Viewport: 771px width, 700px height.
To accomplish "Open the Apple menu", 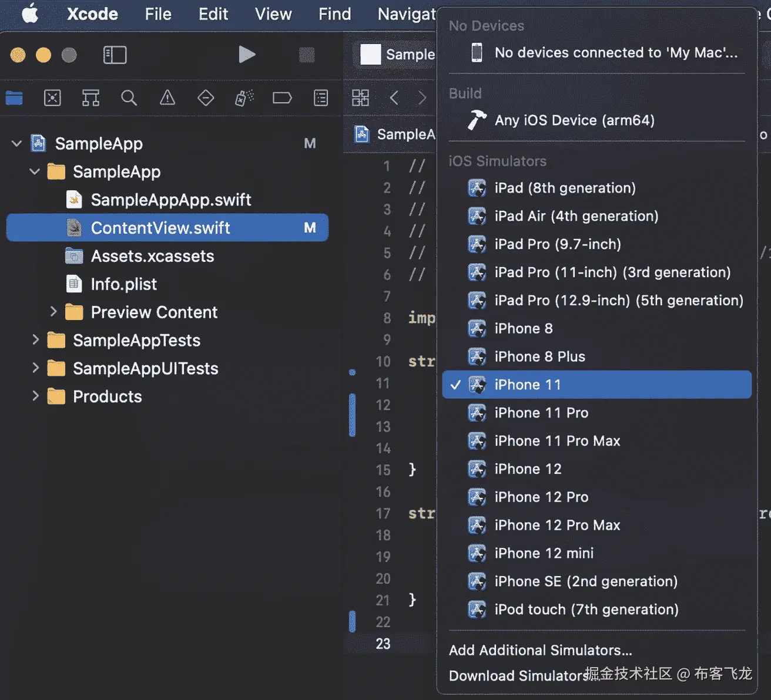I will pos(30,14).
